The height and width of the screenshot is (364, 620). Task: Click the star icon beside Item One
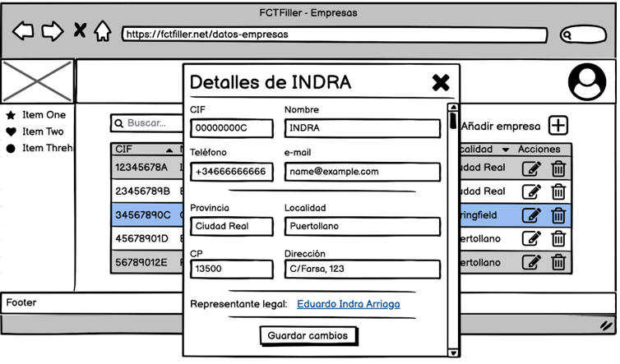[x=11, y=115]
